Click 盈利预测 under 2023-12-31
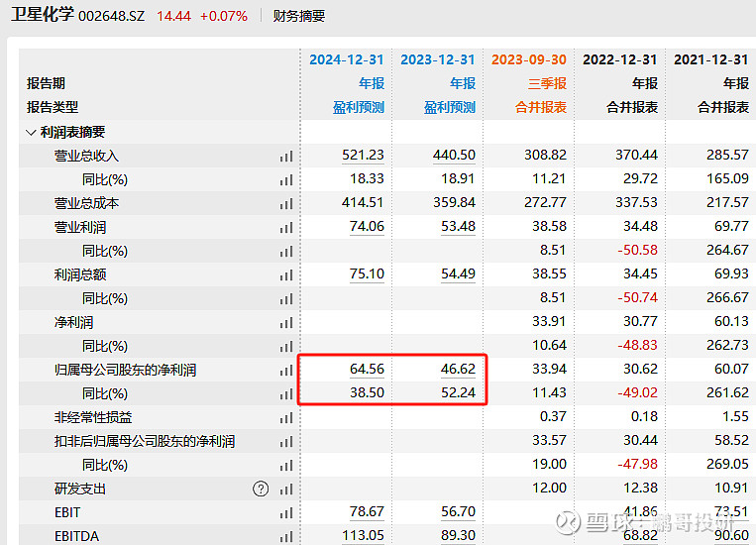 [450, 107]
